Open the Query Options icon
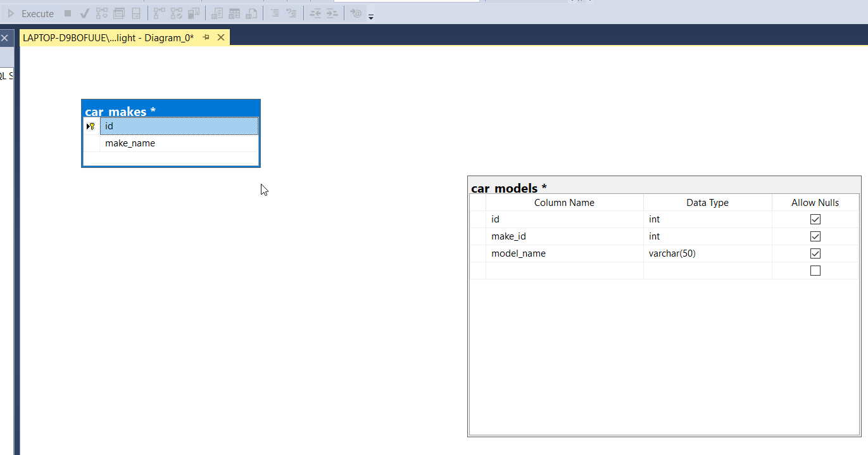 pyautogui.click(x=119, y=13)
